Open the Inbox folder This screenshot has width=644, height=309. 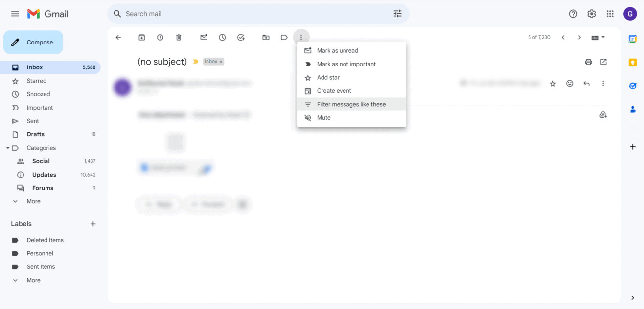point(50,67)
